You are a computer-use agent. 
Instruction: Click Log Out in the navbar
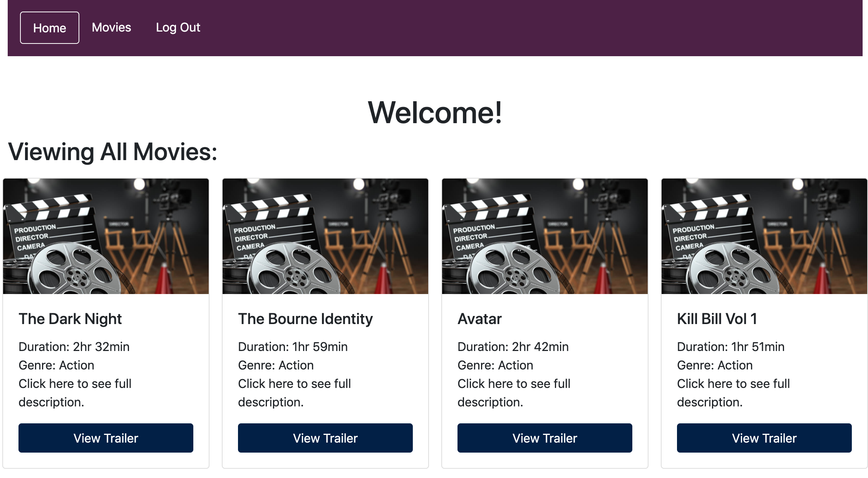pos(178,27)
